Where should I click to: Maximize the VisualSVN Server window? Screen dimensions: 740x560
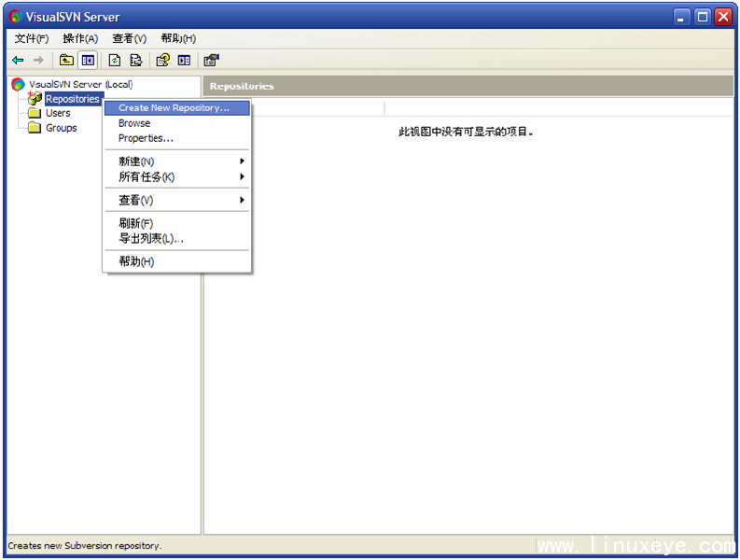[703, 18]
